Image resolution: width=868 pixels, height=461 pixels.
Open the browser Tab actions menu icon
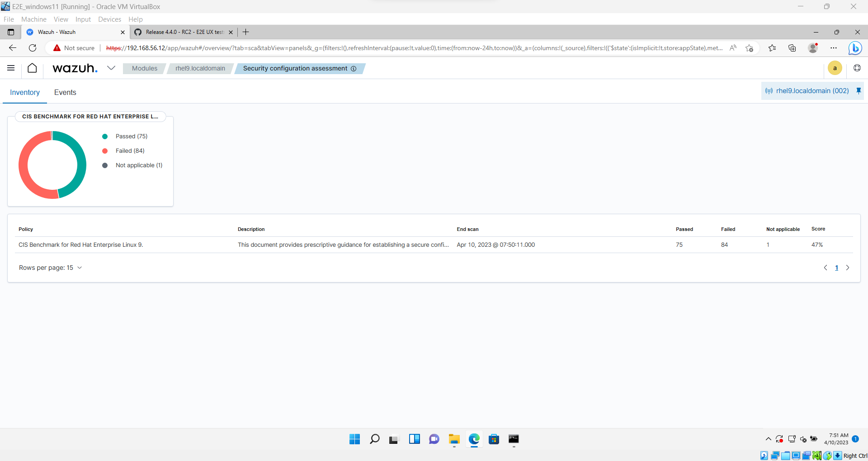click(x=11, y=32)
